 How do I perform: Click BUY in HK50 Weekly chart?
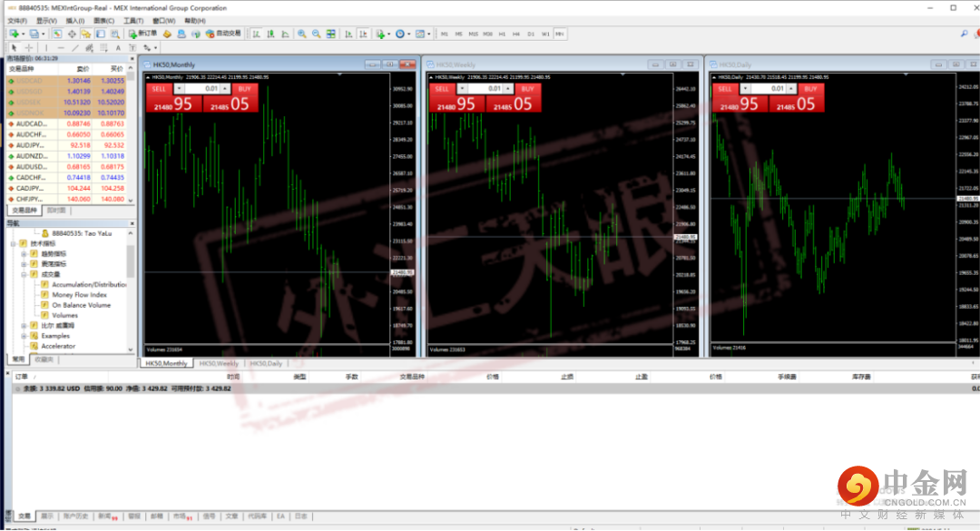pos(527,89)
